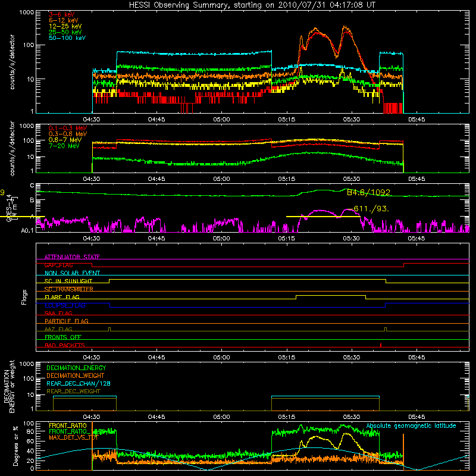Click the Degrees or % axis title
Image resolution: width=476 pixels, height=476 pixels.
click(x=15, y=446)
